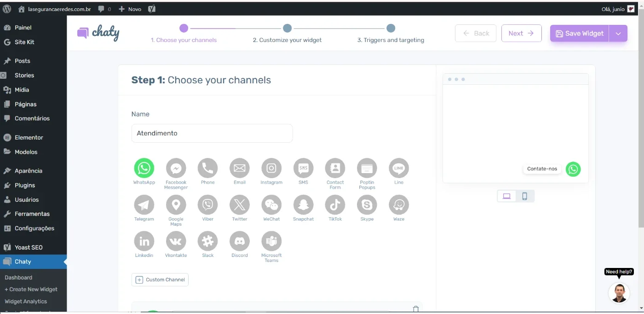Open Ferramentas in the sidebar
The height and width of the screenshot is (314, 644).
[33, 214]
